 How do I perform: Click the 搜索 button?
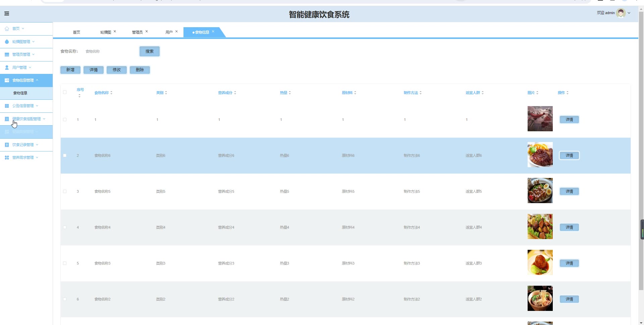[150, 51]
